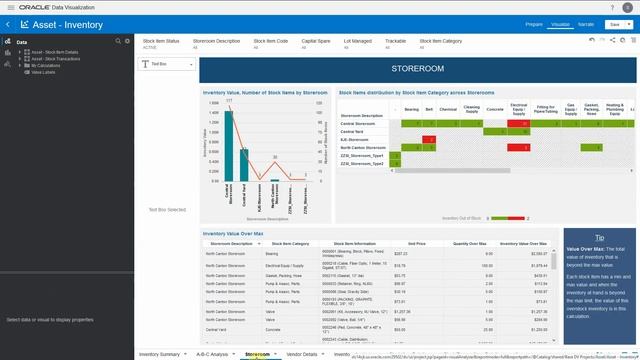Open A-B-C Analysis tab menu arrow
The width and height of the screenshot is (640, 360).
[x=233, y=354]
